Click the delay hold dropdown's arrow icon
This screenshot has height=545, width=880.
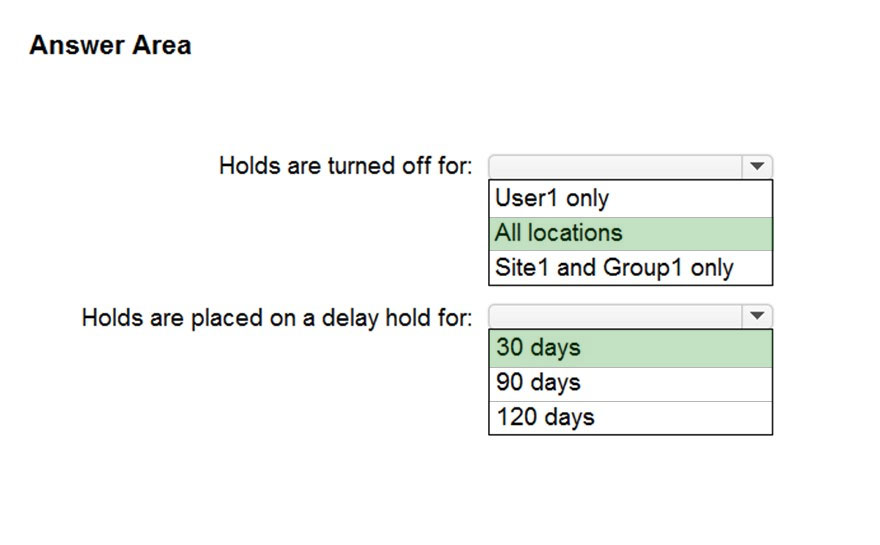pos(757,316)
